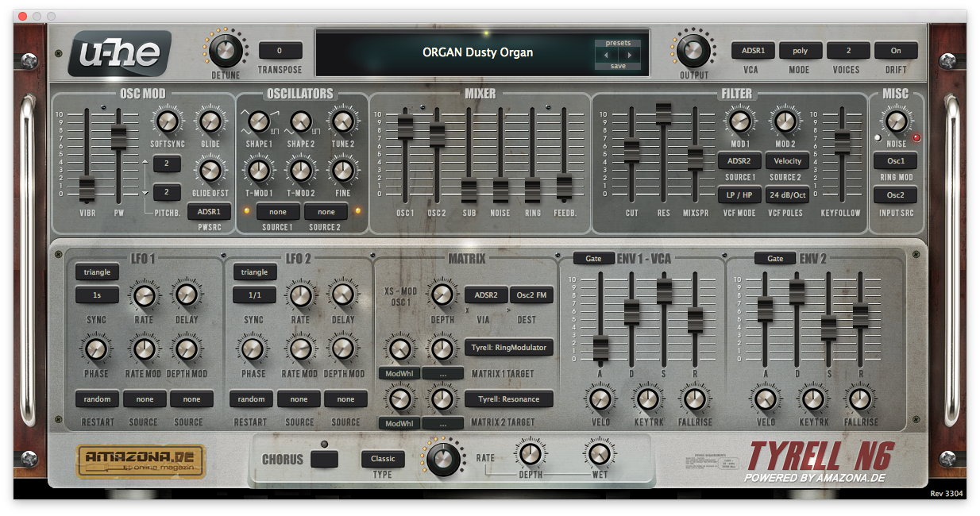Click the u-he logo

click(x=119, y=53)
